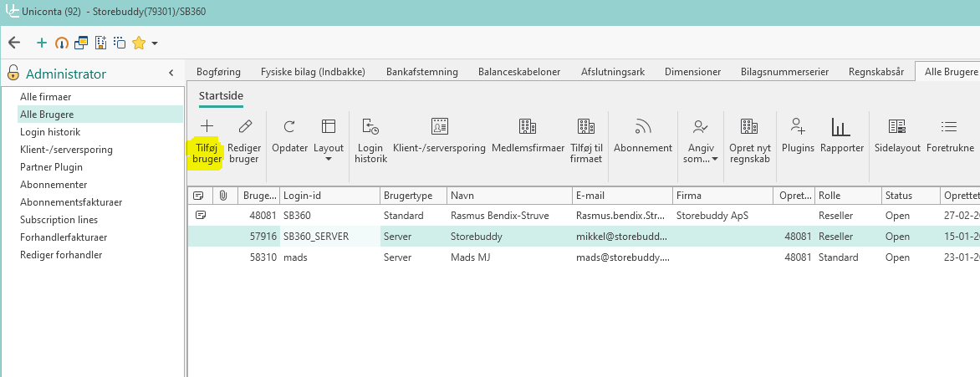Click the dashboard gauge icon in top toolbar
Viewport: 980px width, 377px height.
point(61,43)
